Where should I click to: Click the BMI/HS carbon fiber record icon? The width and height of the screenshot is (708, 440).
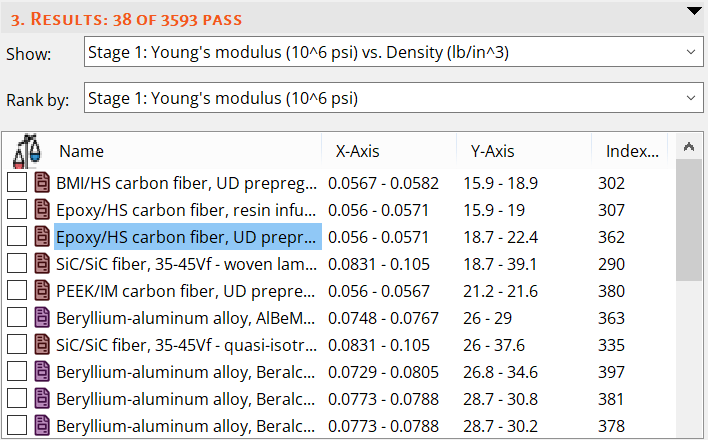coord(42,183)
